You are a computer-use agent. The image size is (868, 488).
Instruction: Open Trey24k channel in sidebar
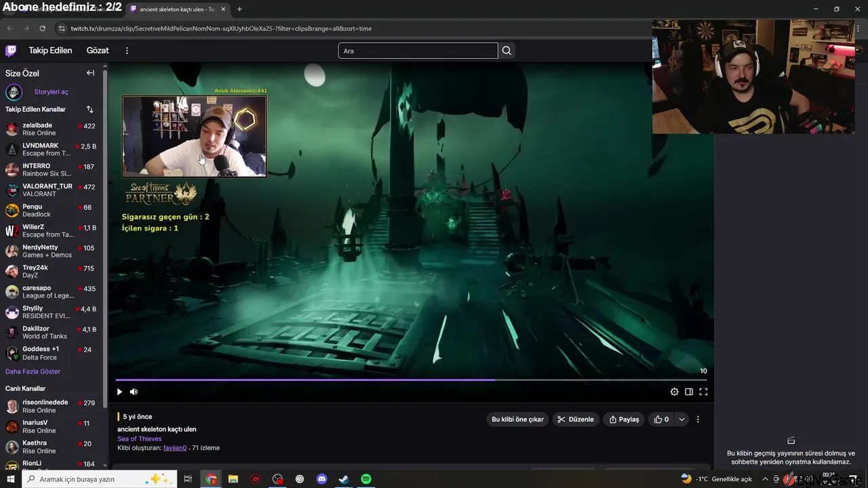point(52,271)
